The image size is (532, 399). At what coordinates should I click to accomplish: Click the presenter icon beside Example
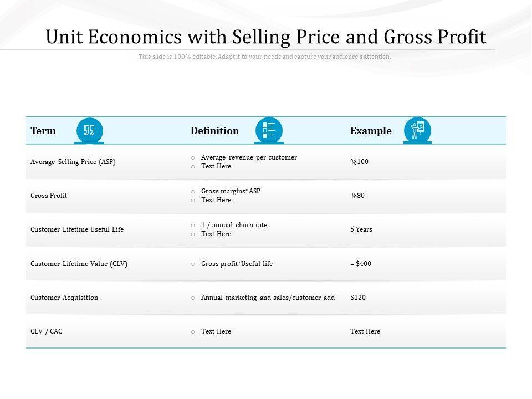click(x=417, y=131)
